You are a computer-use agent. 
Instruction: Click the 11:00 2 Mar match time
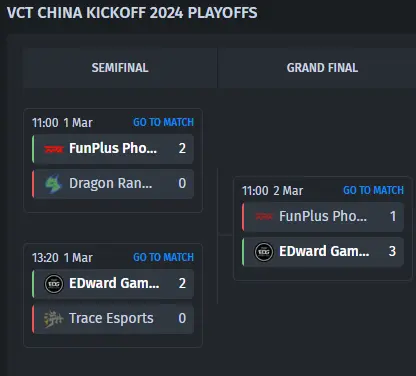coord(272,191)
